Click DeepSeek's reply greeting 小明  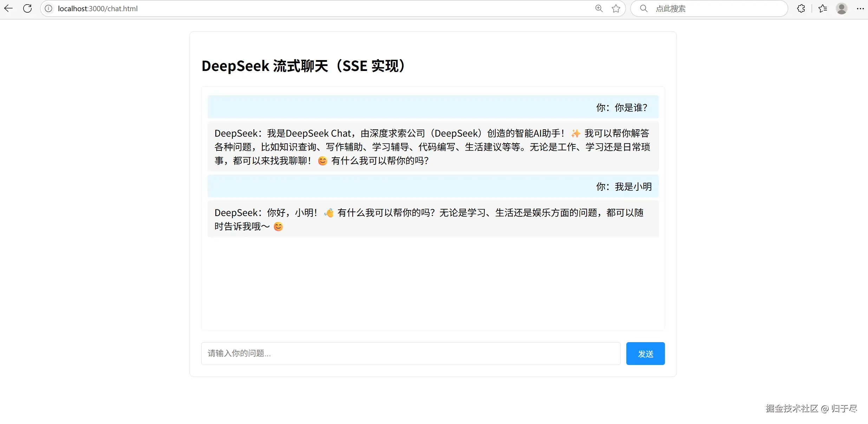click(x=433, y=219)
